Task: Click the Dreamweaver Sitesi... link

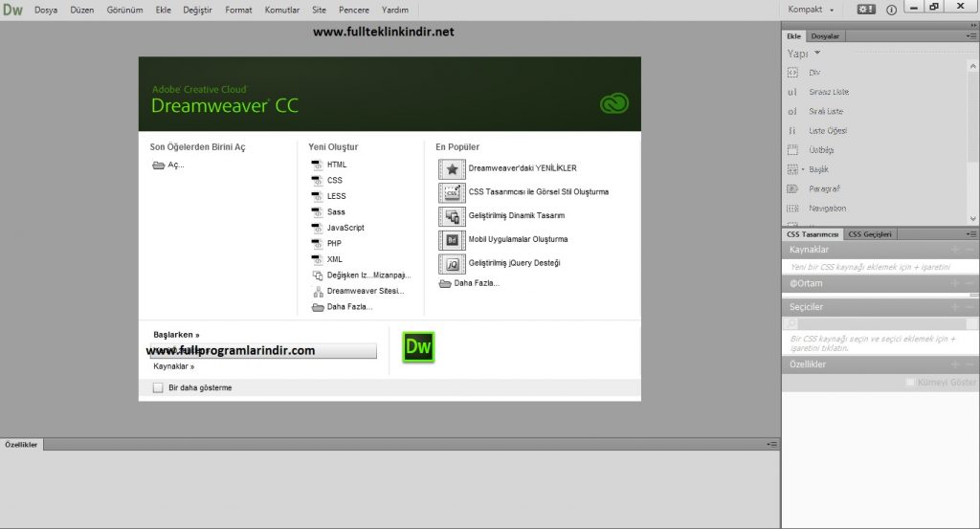Action: 365,291
